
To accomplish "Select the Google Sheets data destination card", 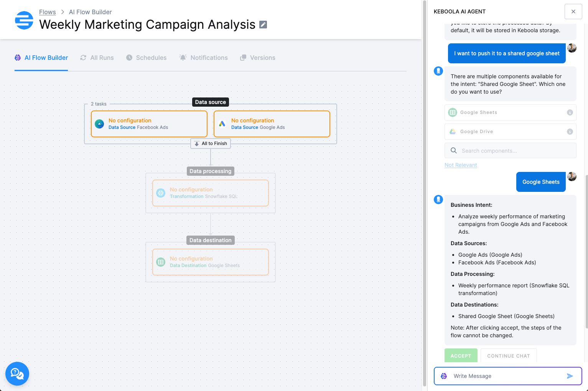I will pyautogui.click(x=211, y=262).
